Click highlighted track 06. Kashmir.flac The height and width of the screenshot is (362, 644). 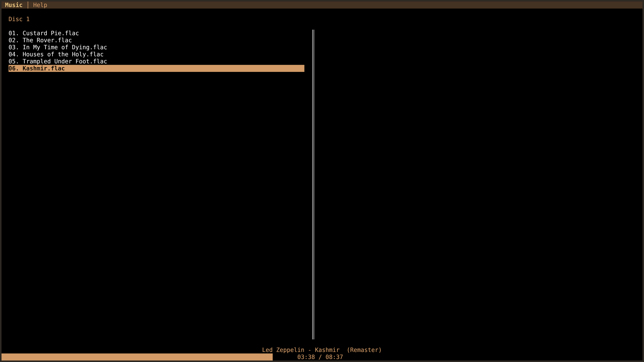click(156, 68)
